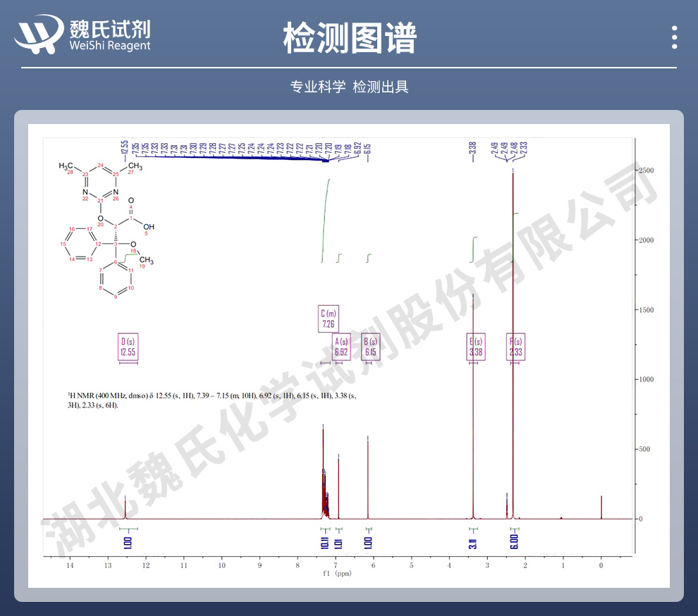This screenshot has height=616, width=698.
Task: Select the A (s) 6.92 peak label
Action: point(341,347)
